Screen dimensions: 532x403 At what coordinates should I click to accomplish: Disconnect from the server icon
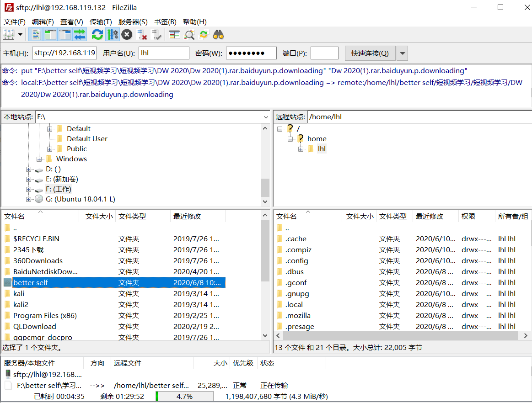pyautogui.click(x=141, y=35)
